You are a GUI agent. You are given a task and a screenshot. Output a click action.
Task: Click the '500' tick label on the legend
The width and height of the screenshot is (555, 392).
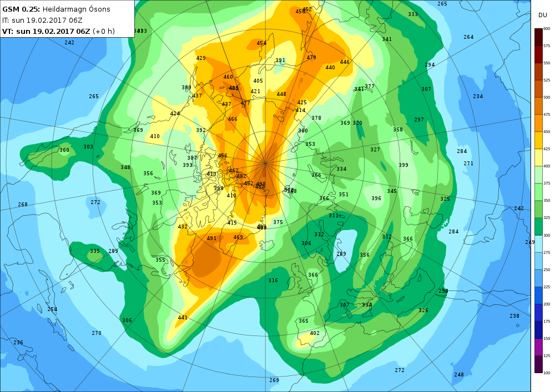coord(547,97)
